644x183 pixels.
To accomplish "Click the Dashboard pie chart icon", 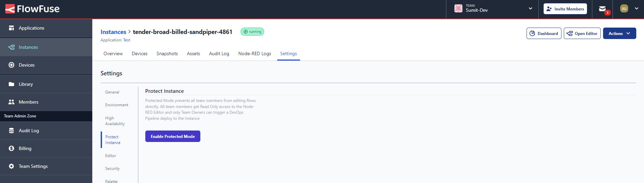I will tap(532, 33).
